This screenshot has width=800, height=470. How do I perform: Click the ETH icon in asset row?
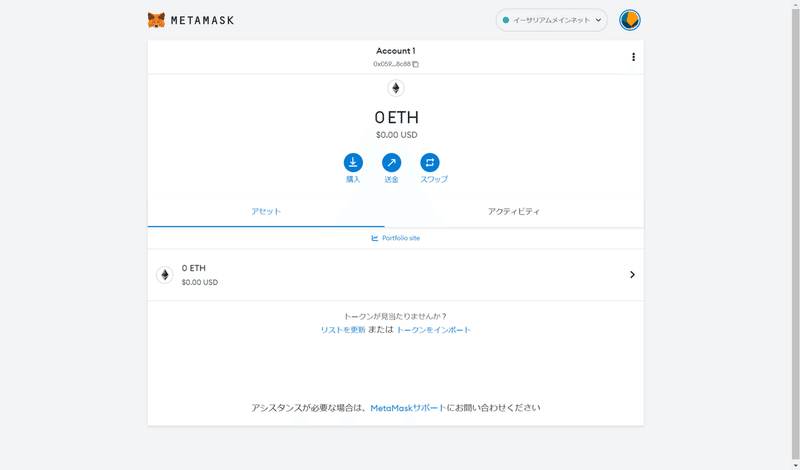pyautogui.click(x=164, y=275)
